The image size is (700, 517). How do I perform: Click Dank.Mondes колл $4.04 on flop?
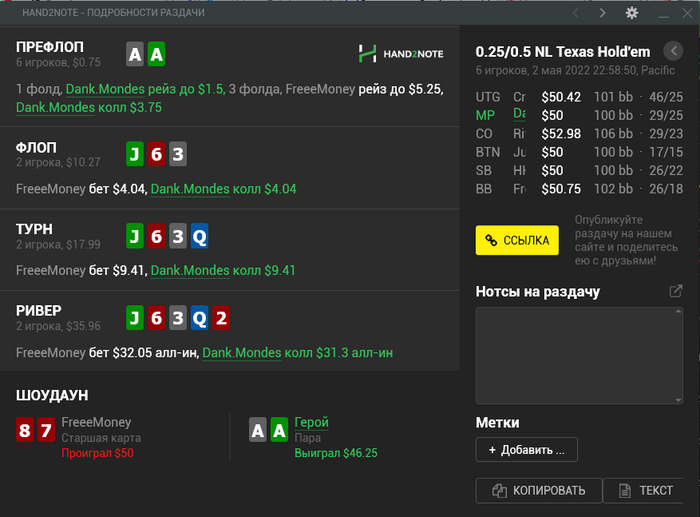click(223, 189)
